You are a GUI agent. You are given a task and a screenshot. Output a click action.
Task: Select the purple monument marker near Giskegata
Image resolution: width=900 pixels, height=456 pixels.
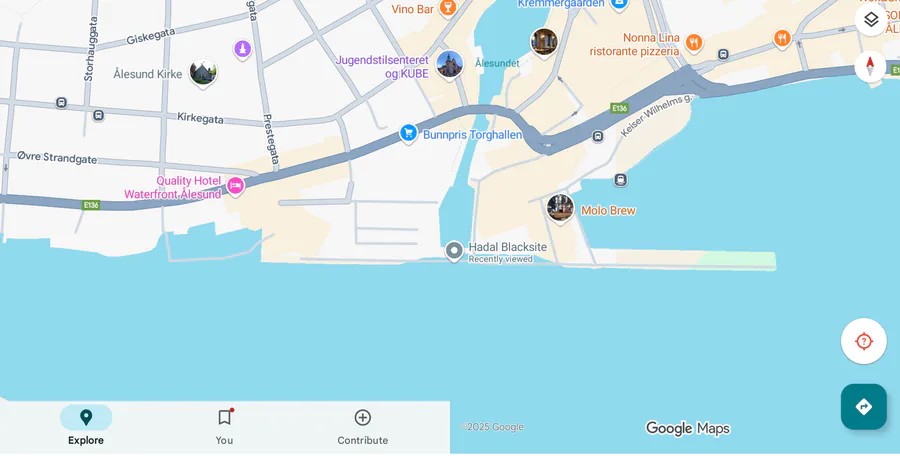243,49
